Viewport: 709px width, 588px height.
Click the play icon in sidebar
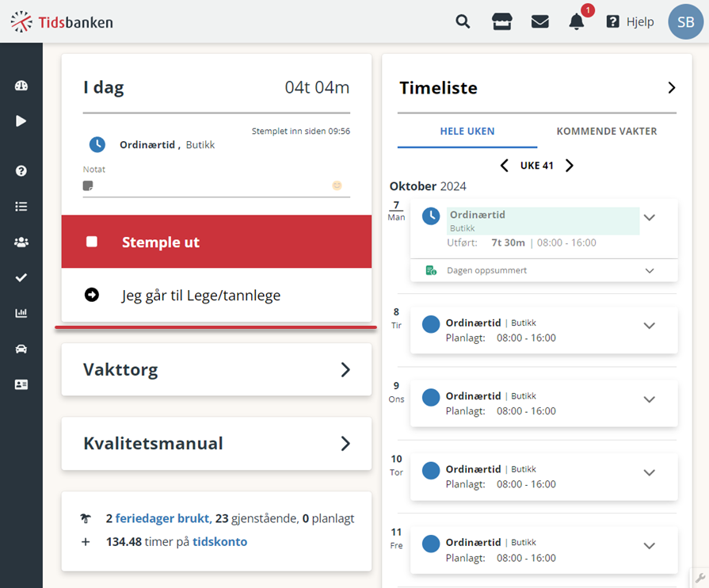click(x=21, y=120)
